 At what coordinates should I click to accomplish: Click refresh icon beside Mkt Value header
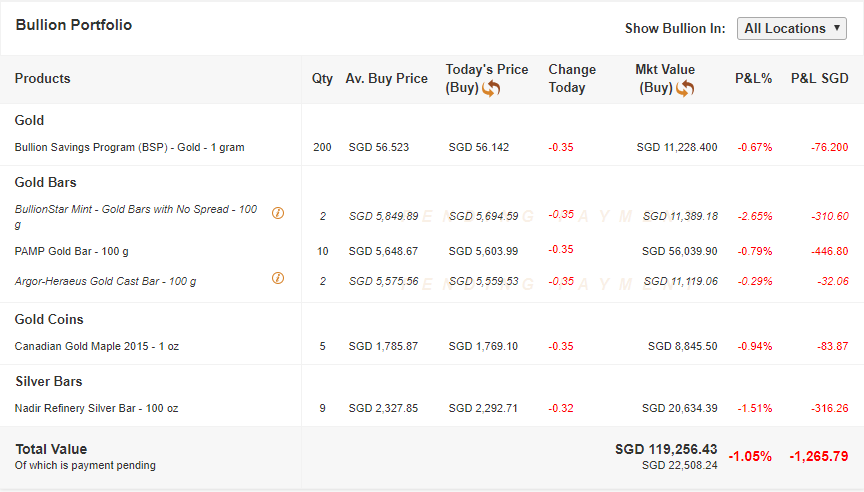(685, 88)
